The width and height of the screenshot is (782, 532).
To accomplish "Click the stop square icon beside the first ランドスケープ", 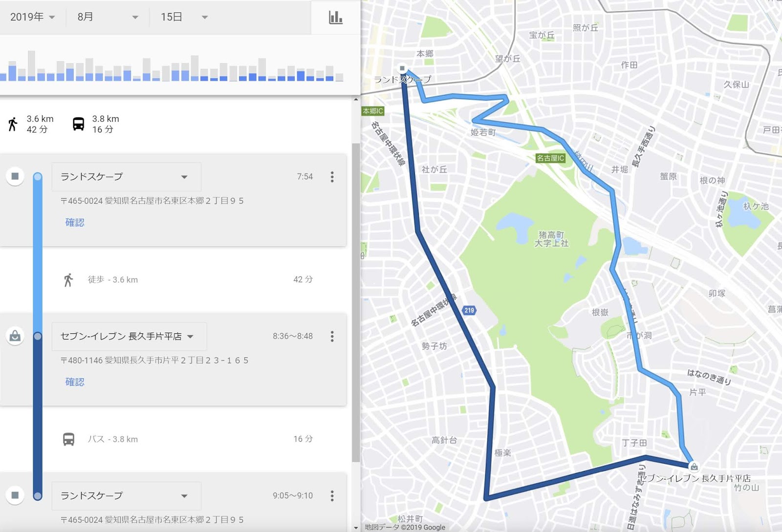I will coord(15,176).
